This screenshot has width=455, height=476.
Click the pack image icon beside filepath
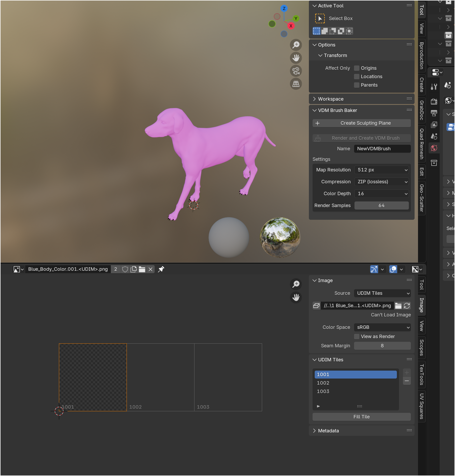click(x=316, y=306)
